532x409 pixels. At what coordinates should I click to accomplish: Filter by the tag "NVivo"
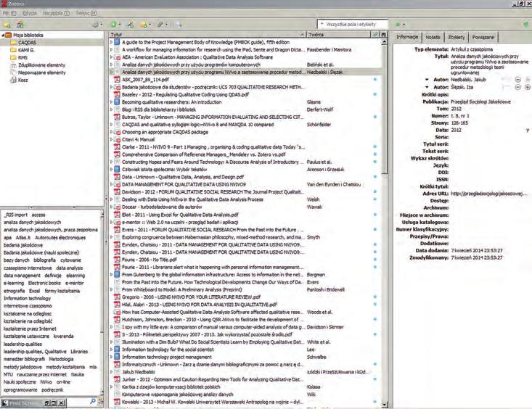click(x=46, y=382)
